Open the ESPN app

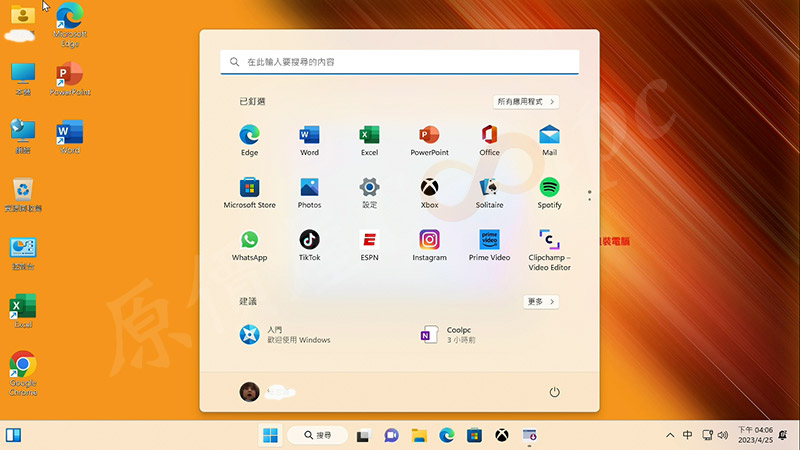[x=369, y=245]
